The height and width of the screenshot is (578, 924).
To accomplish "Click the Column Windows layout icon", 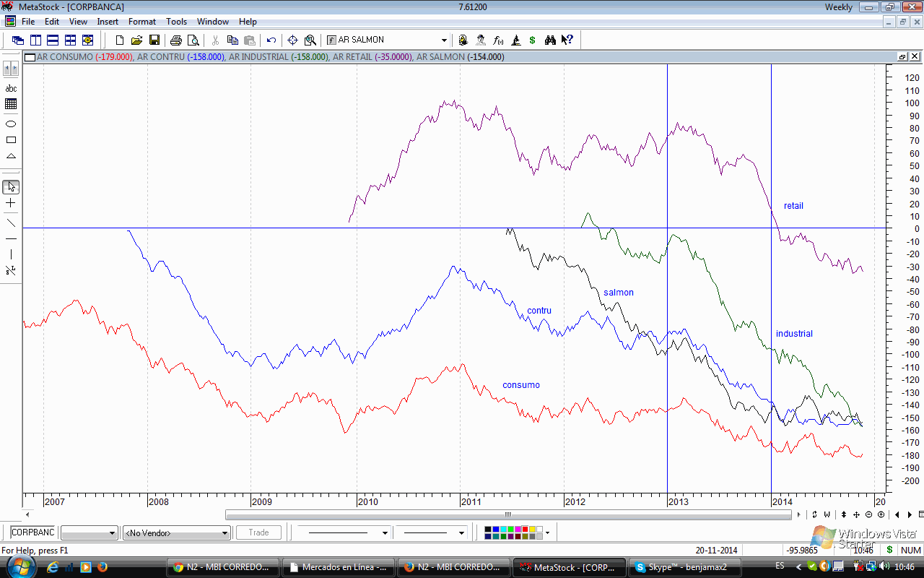I will 35,40.
